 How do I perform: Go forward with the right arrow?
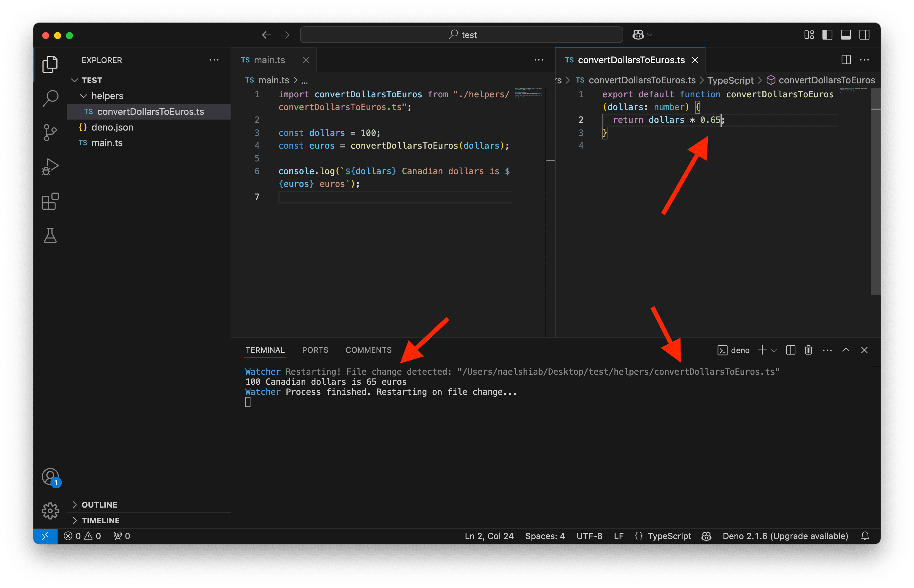(285, 35)
